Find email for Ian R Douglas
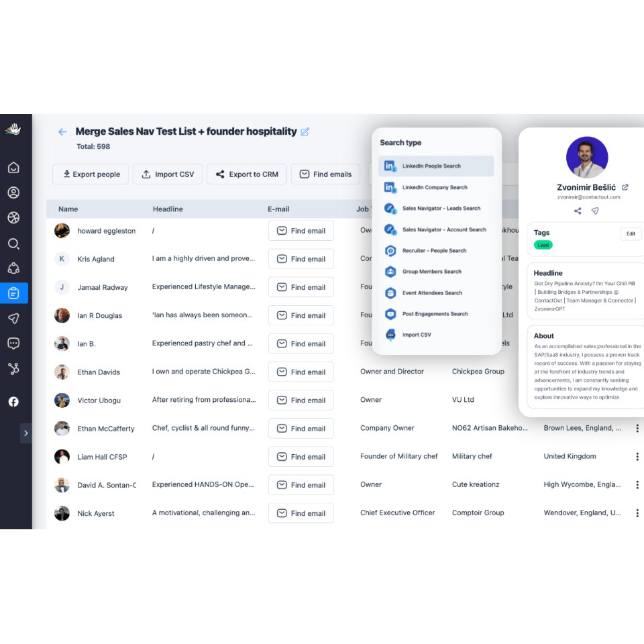This screenshot has width=644, height=644. coord(301,315)
